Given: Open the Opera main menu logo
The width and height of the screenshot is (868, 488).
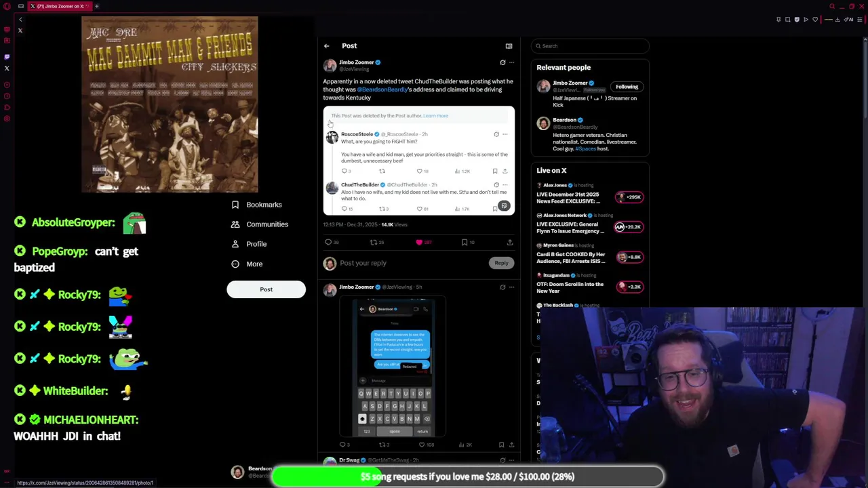Looking at the screenshot, I should pyautogui.click(x=7, y=6).
